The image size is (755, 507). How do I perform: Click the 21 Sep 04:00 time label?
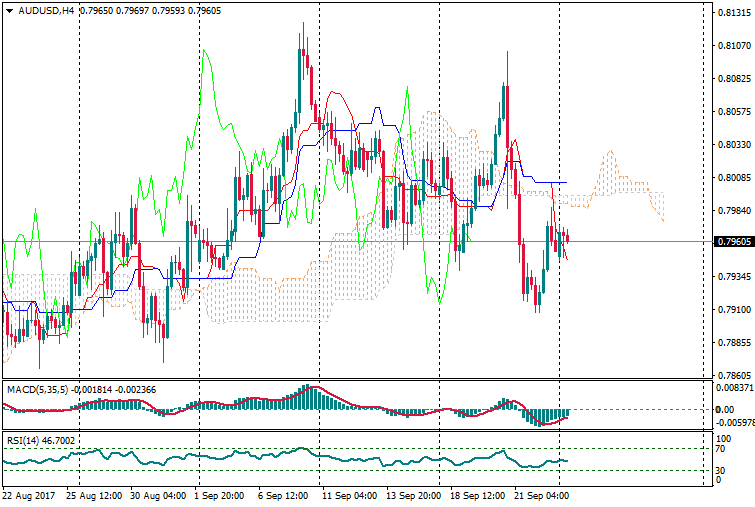[543, 495]
